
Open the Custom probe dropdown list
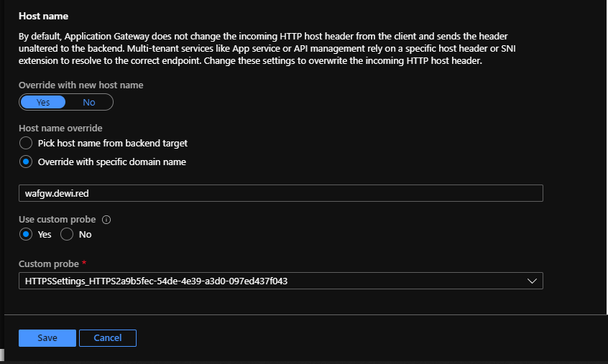point(280,281)
